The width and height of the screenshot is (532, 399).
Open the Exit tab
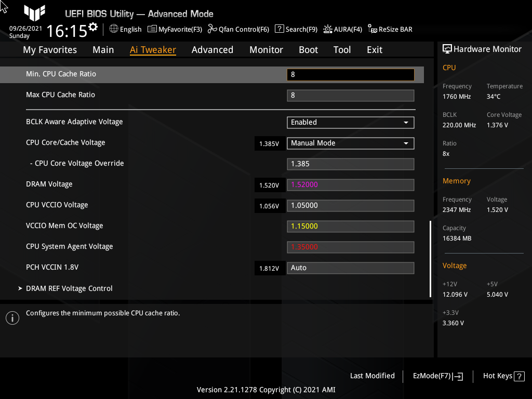(375, 50)
